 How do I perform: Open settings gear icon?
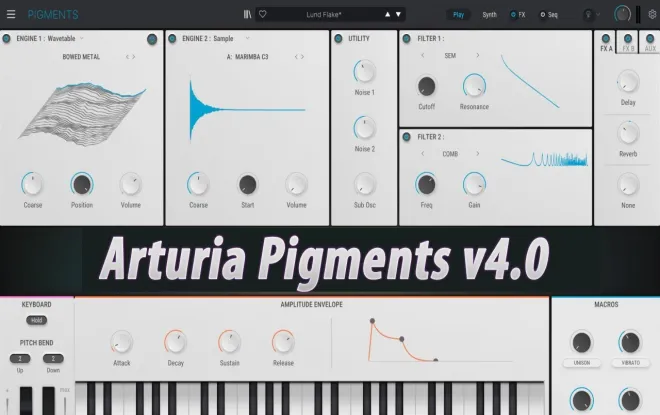652,14
